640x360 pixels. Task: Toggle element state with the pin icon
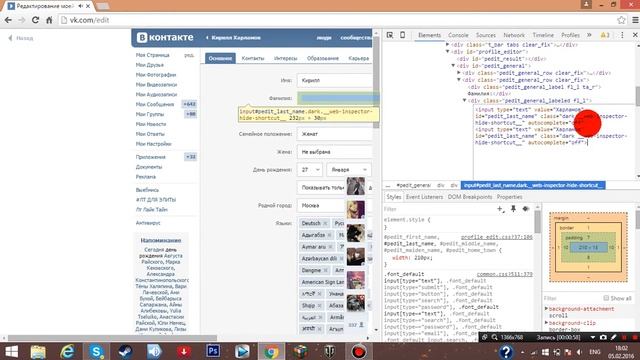point(513,209)
